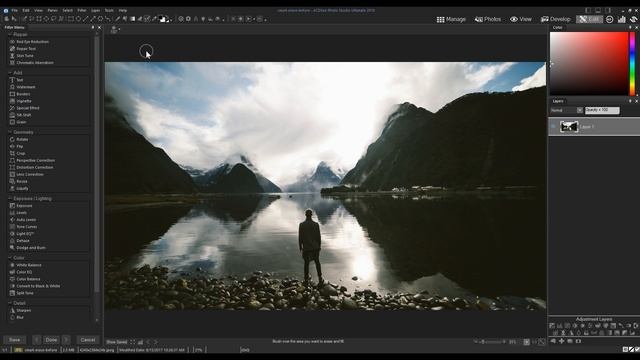Open the Dodge and Burn filter
The image size is (640, 360).
(x=27, y=247)
